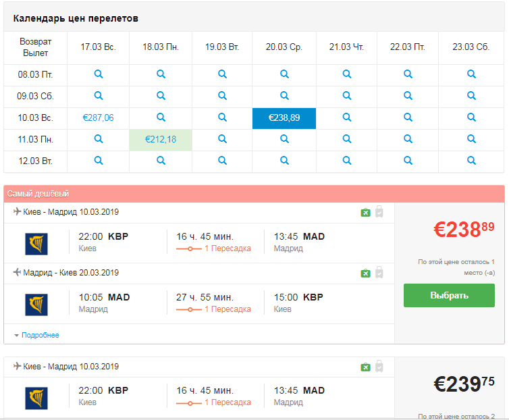Screen dimensions: 509x420
Task: Search price for 11.03 departure, 21.03 return
Action: point(347,139)
